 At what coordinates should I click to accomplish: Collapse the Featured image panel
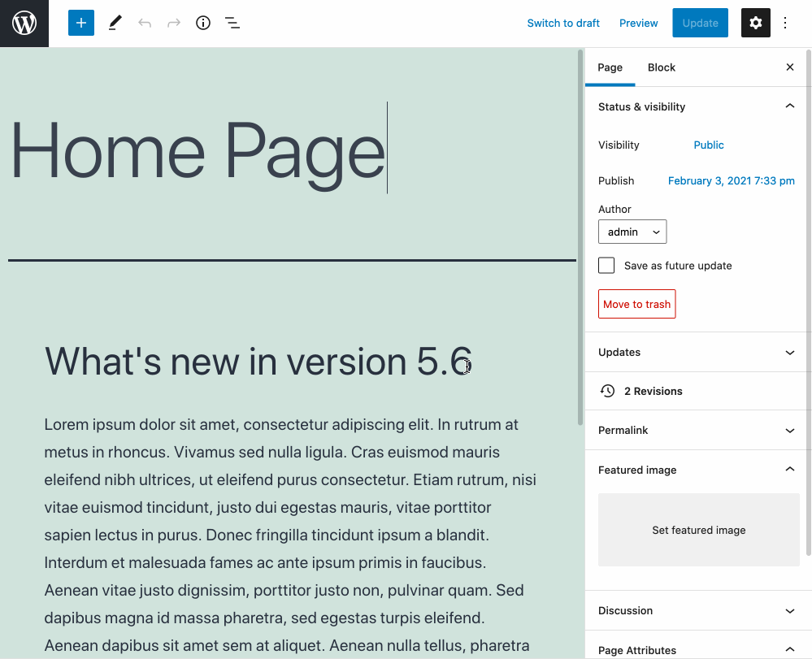[698, 470]
